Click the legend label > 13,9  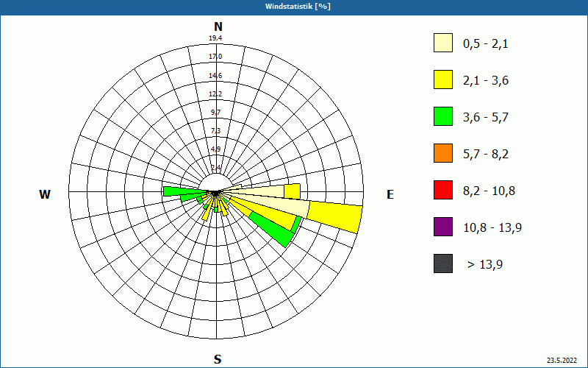pyautogui.click(x=485, y=265)
